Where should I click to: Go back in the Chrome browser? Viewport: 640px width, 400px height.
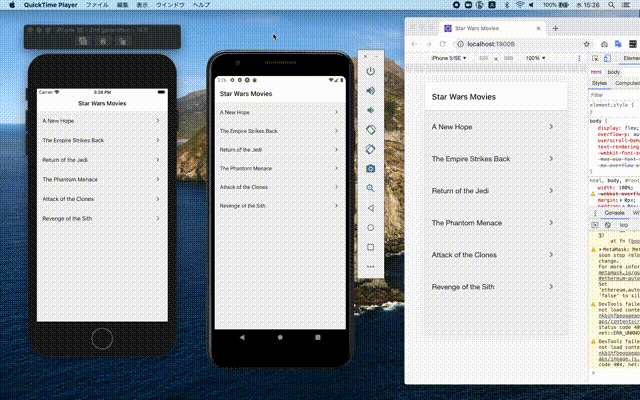[414, 44]
